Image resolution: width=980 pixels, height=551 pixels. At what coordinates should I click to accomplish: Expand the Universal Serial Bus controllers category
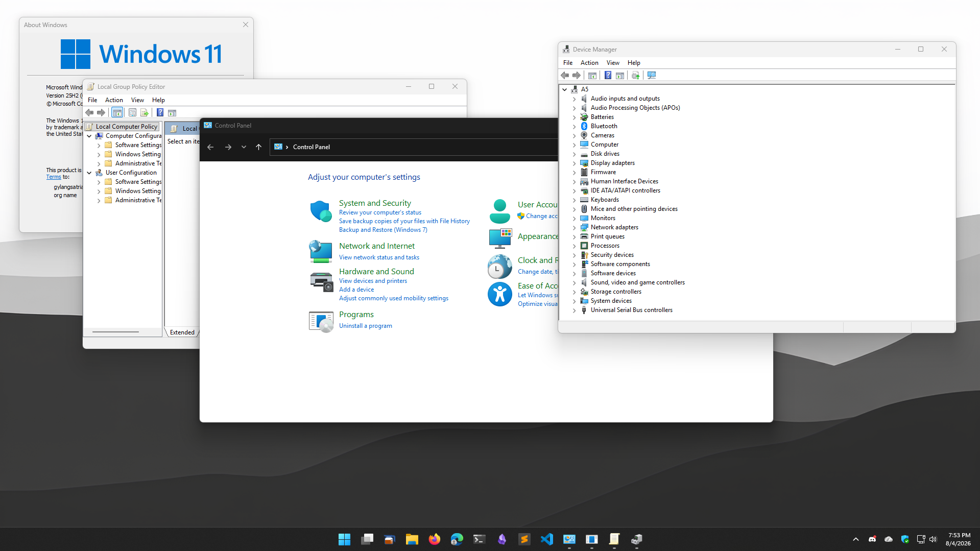(574, 310)
